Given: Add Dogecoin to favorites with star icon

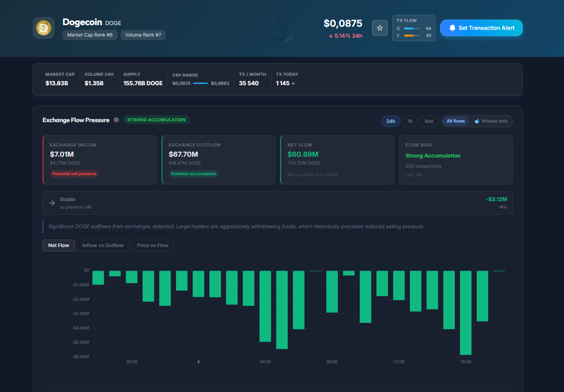Looking at the screenshot, I should [x=380, y=28].
